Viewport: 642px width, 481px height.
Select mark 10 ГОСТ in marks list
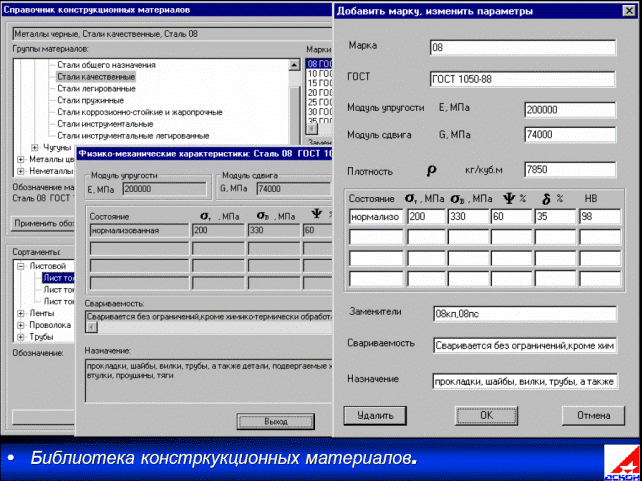point(320,74)
